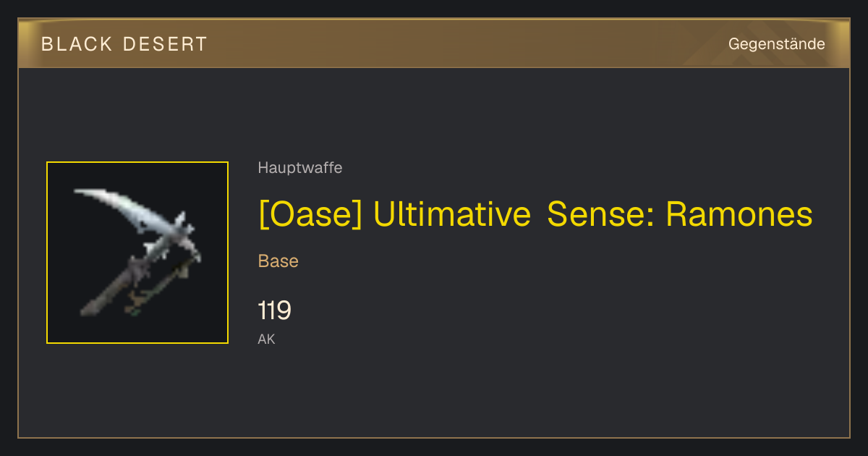Open the BLACK DESERT header logo
Viewport: 868px width, 456px height.
click(124, 44)
